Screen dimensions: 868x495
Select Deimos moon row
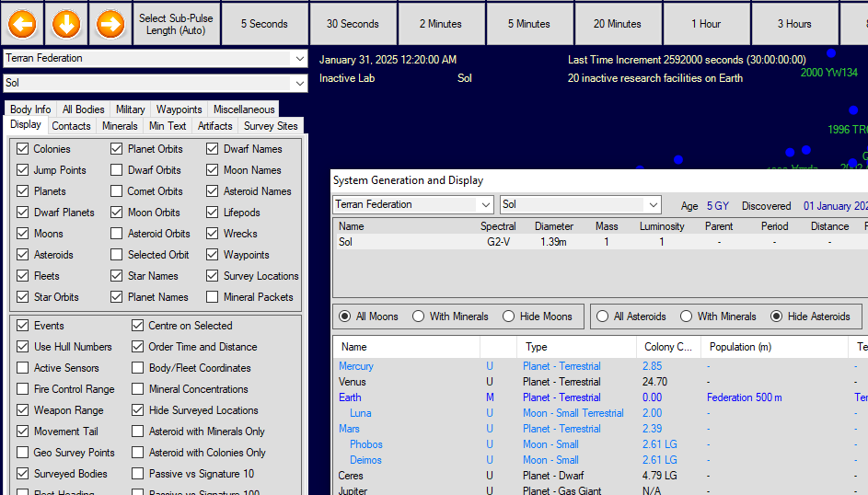click(600, 460)
